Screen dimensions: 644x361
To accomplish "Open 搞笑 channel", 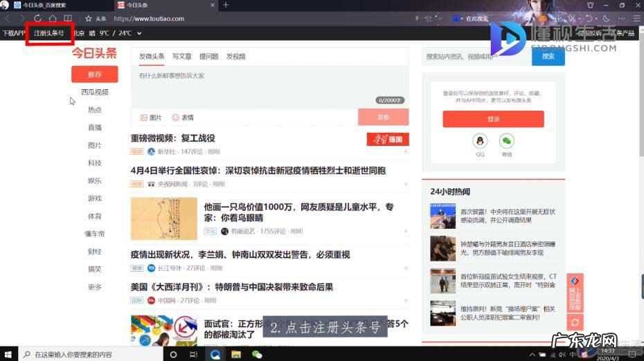I will pos(94,269).
